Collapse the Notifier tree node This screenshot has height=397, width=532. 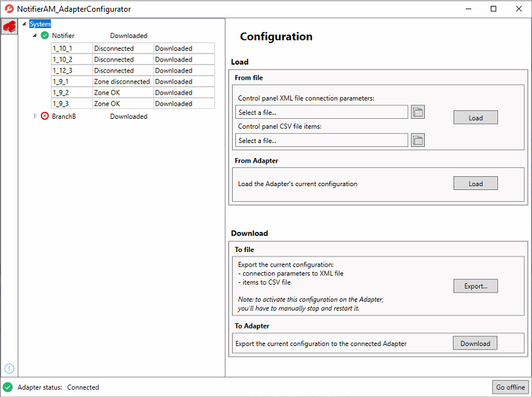(x=35, y=35)
